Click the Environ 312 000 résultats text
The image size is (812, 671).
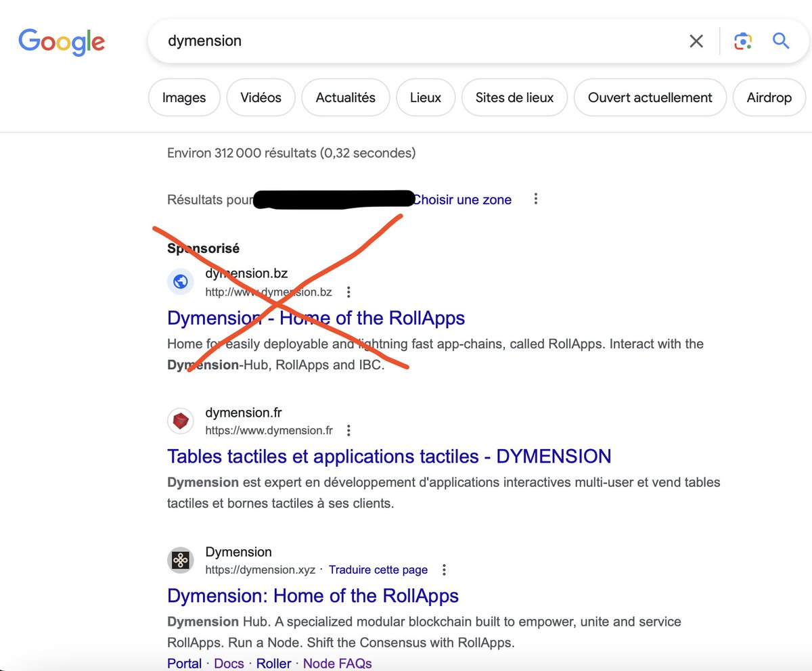point(291,153)
